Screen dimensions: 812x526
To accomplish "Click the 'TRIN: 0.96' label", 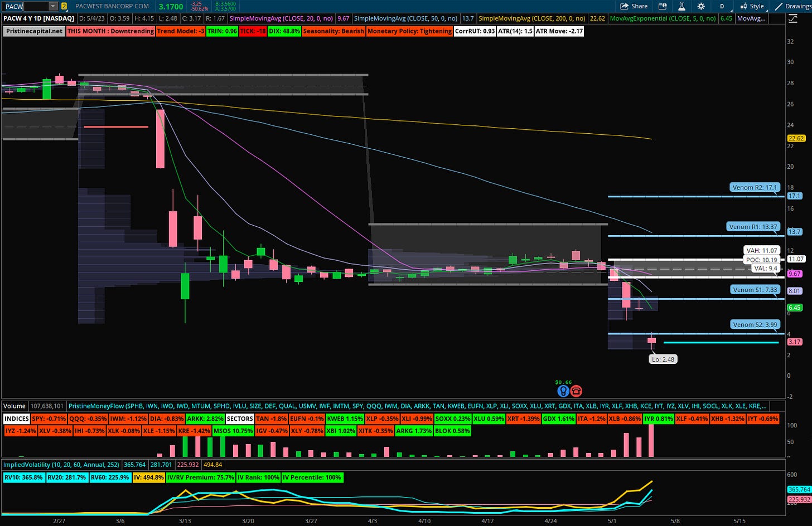I will pyautogui.click(x=222, y=31).
